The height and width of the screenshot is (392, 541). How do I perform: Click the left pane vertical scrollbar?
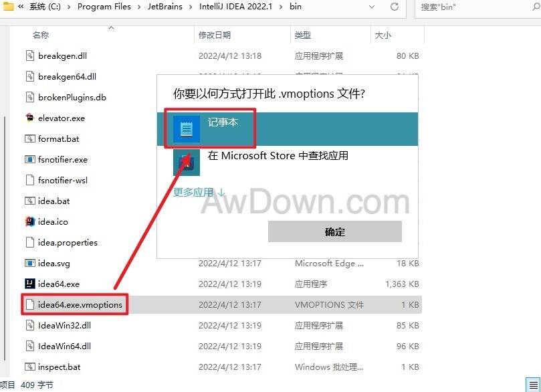point(4,201)
